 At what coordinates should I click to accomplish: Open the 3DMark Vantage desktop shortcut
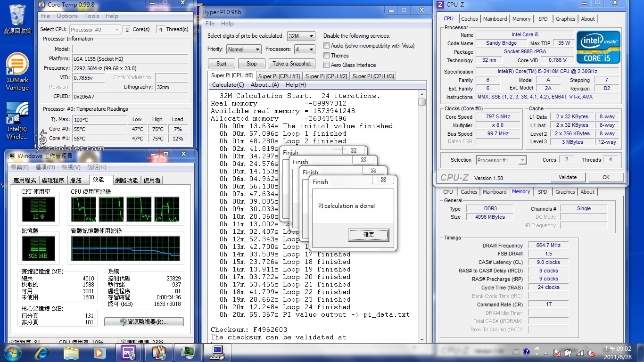(17, 72)
